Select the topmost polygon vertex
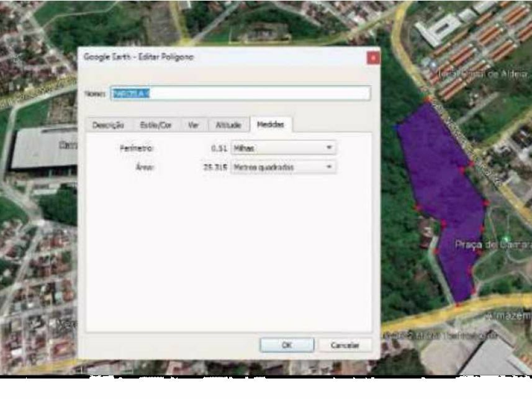532x399 pixels. tap(427, 99)
